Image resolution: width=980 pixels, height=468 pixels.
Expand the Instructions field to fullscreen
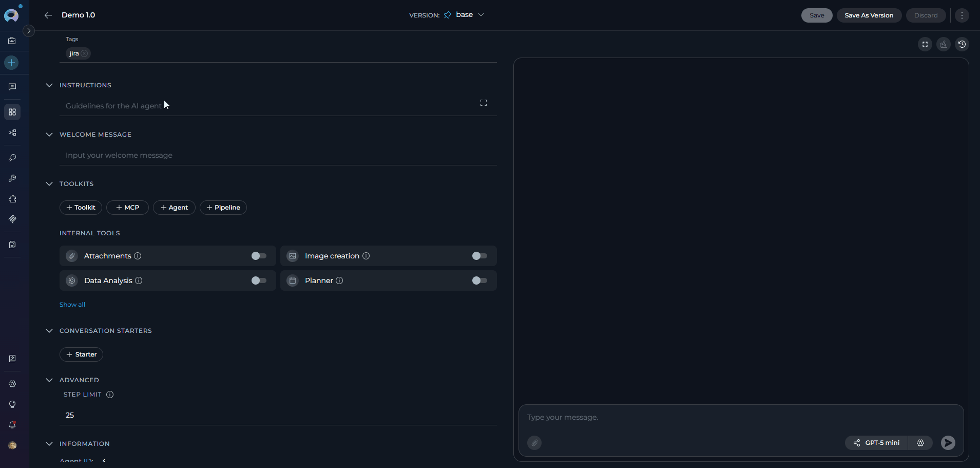pos(483,103)
